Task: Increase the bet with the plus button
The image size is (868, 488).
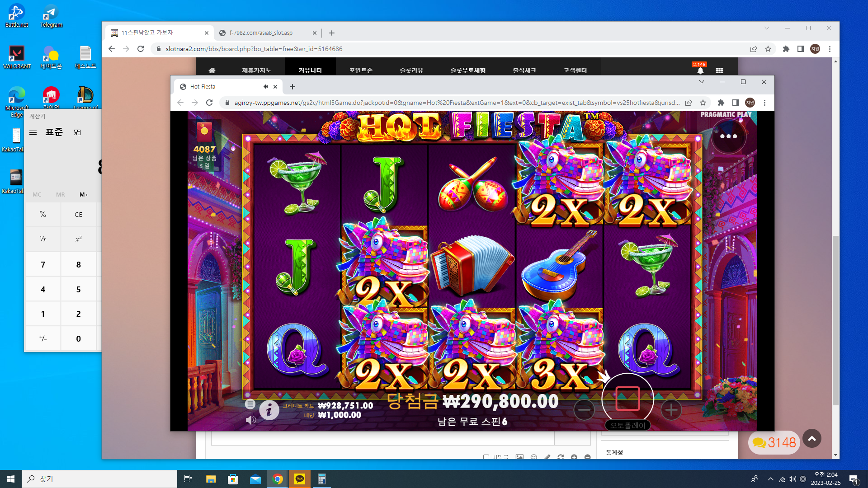Action: click(671, 410)
